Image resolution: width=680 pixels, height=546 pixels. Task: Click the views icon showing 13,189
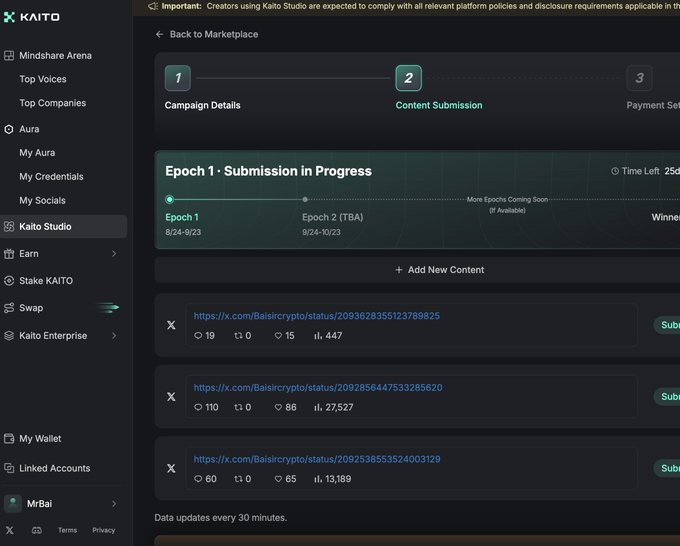(318, 479)
